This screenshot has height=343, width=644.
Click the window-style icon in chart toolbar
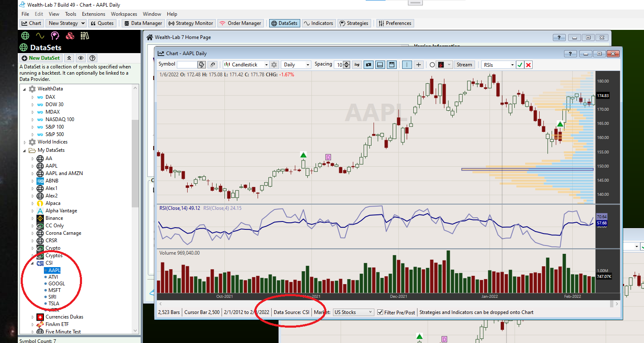tap(391, 65)
